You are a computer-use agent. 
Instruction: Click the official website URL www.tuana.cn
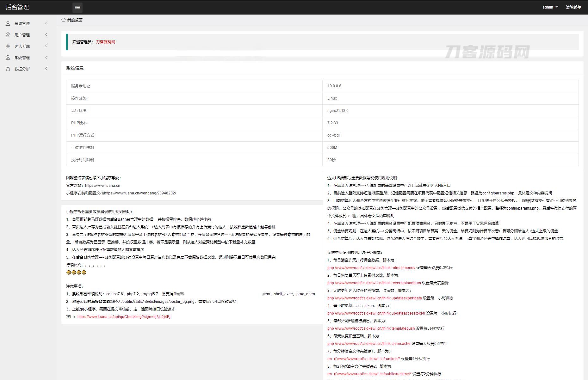pyautogui.click(x=102, y=186)
